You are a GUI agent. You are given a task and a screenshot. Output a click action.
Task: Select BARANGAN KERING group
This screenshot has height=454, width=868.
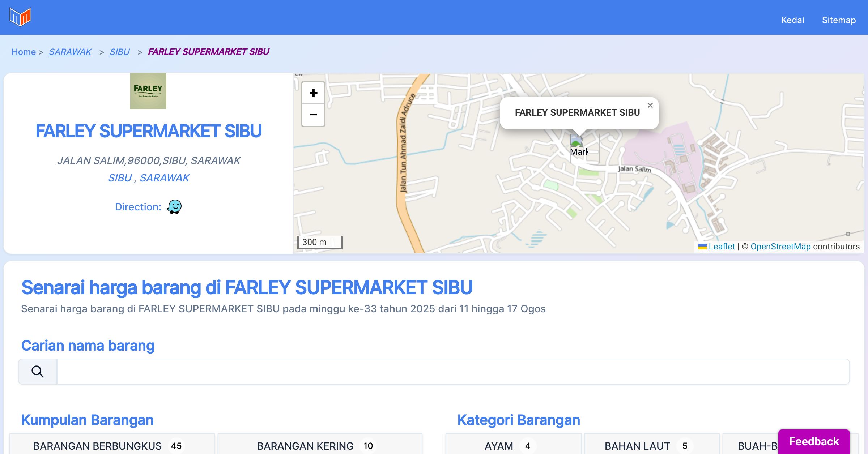pos(320,445)
